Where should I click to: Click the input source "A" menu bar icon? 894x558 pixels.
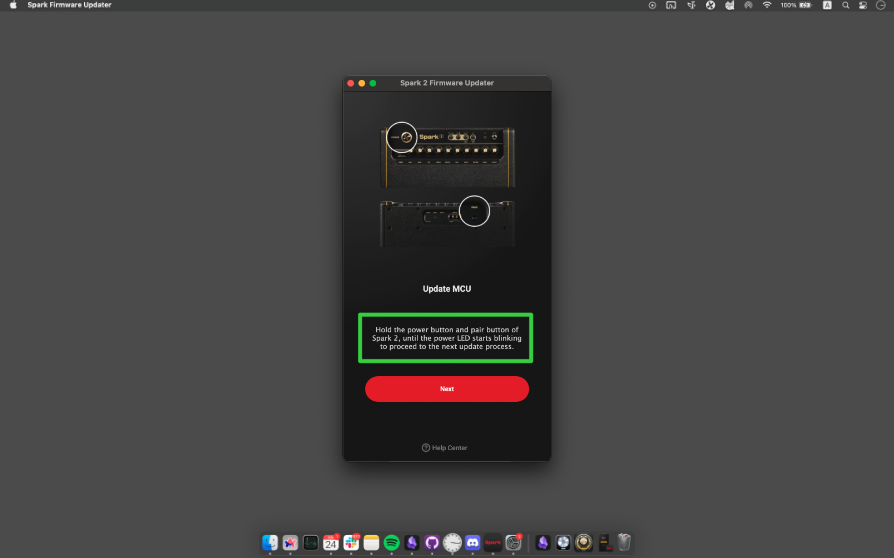coord(827,5)
